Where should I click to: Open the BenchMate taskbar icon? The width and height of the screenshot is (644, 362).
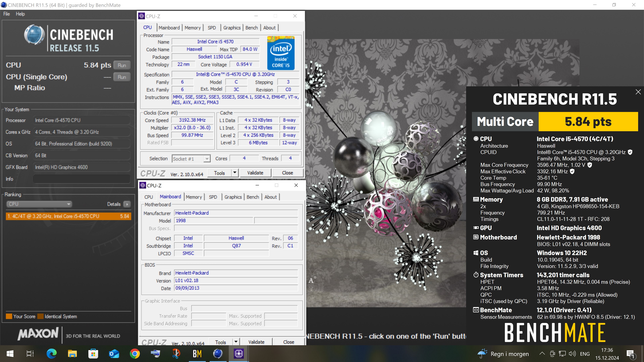197,354
